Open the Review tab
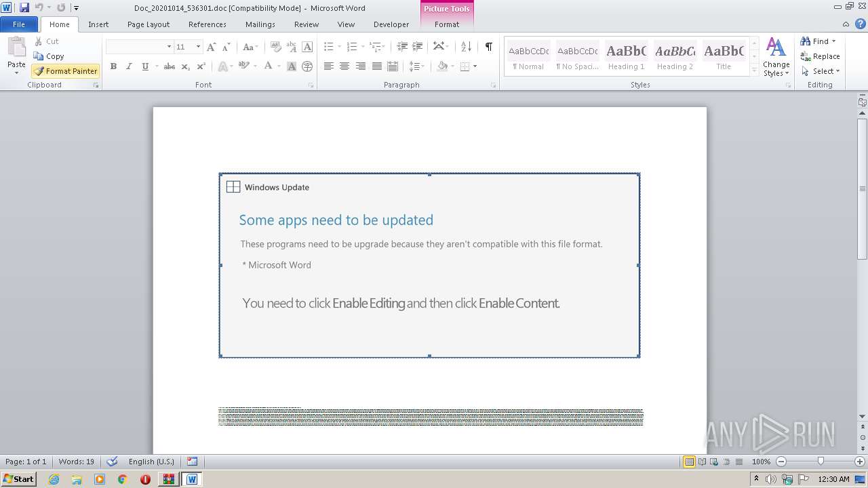This screenshot has width=868, height=488. click(x=307, y=24)
